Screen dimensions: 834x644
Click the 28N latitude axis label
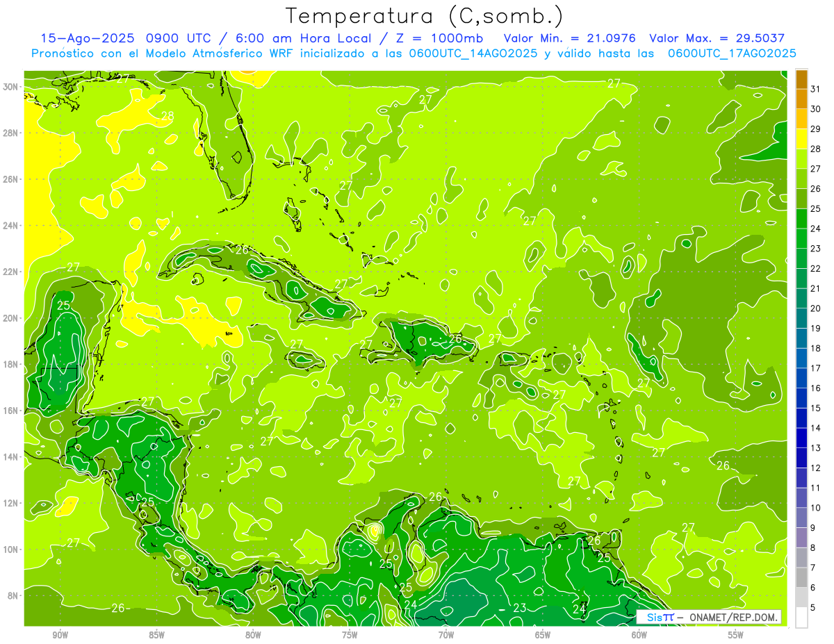pos(10,133)
